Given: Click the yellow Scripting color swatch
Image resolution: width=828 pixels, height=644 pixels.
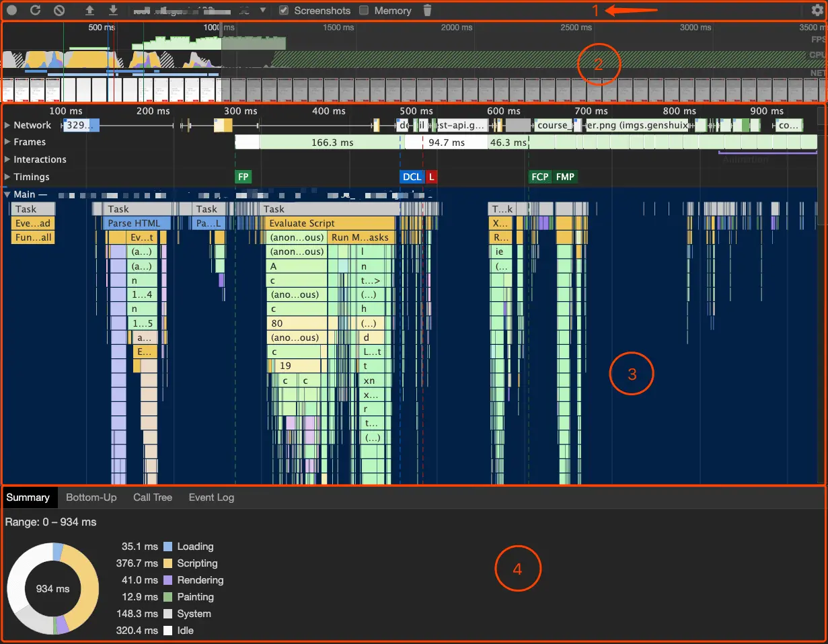Looking at the screenshot, I should 168,563.
